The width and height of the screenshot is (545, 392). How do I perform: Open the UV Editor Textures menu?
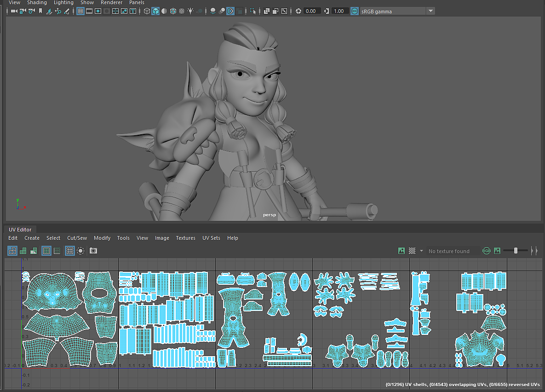(x=186, y=238)
